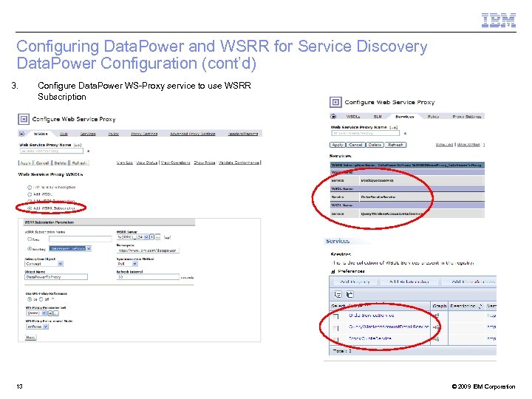Select Services tab in right panel
This screenshot has width=532, height=399.
404,117
